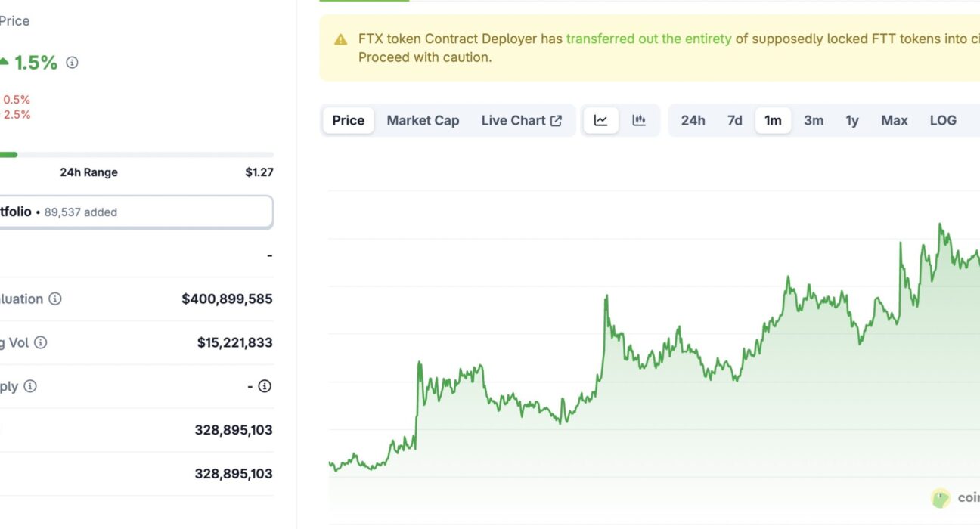980x529 pixels.
Task: Click info icon next to Supply dash value
Action: pyautogui.click(x=265, y=386)
